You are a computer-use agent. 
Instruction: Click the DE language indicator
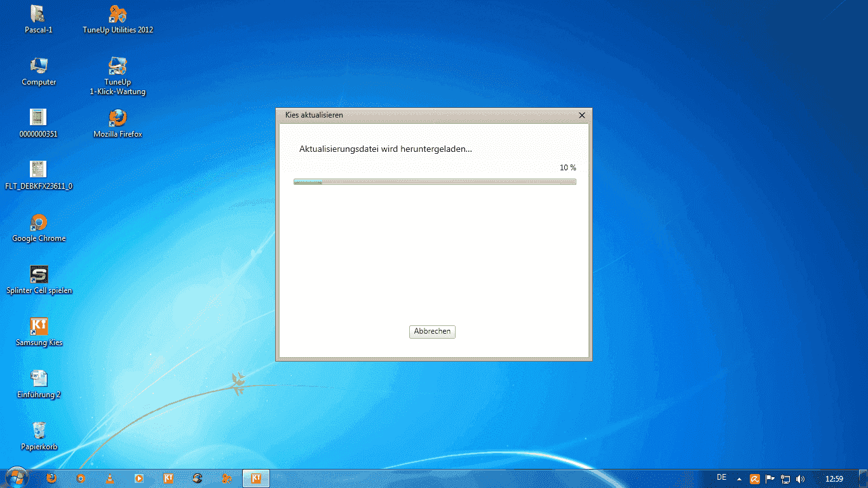(721, 477)
